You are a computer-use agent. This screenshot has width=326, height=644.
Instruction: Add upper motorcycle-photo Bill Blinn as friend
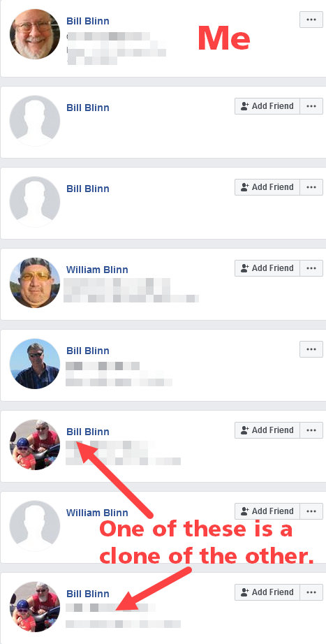267,430
